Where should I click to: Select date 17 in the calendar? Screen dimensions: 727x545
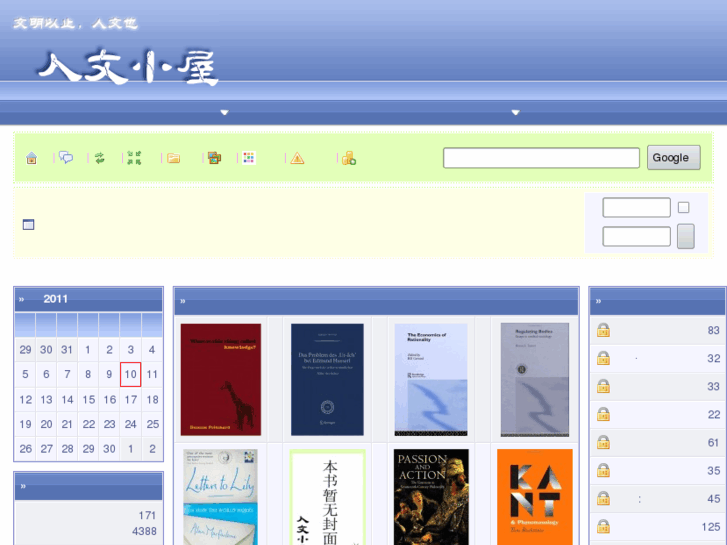point(131,399)
